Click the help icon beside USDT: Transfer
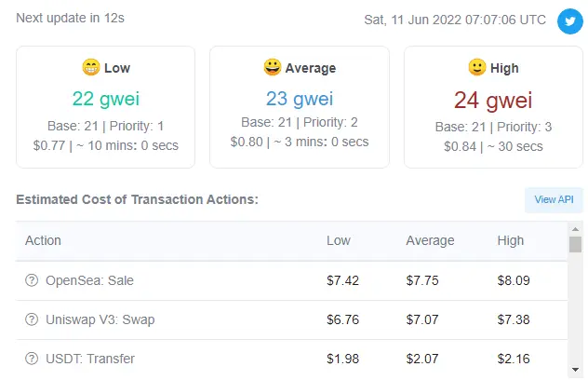The height and width of the screenshot is (380, 588). 32,359
